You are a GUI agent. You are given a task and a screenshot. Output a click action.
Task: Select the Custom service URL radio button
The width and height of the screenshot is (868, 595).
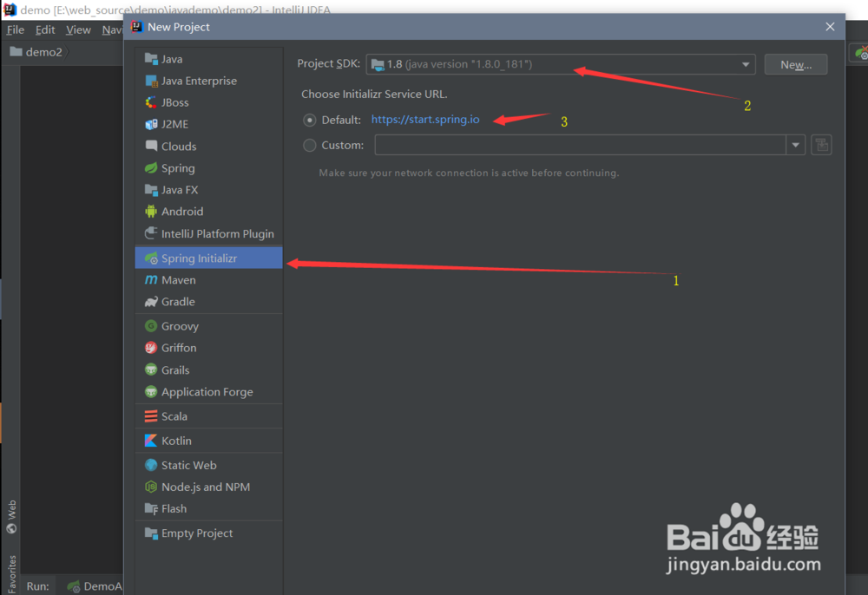pos(310,146)
